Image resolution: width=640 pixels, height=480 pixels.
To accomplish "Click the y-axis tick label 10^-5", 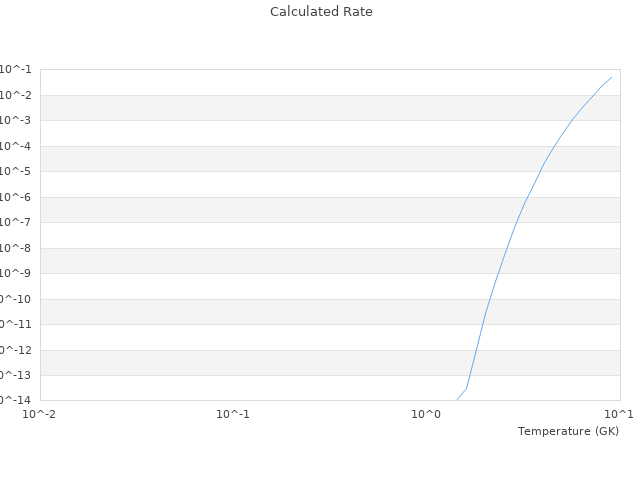I will click(17, 171).
